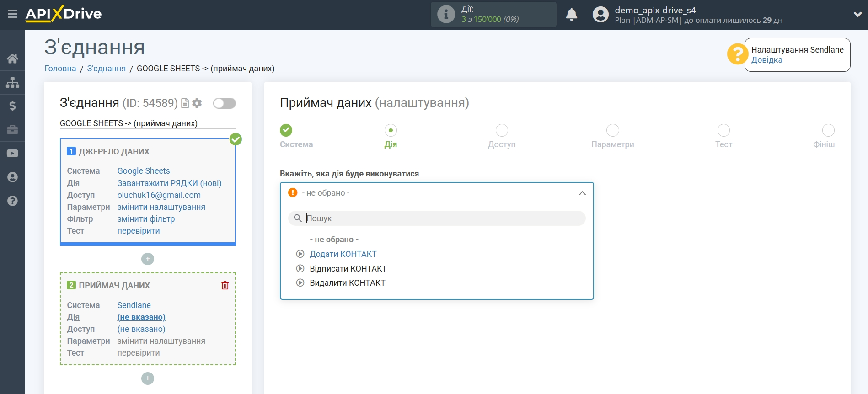
Task: Open notifications bell
Action: coord(571,15)
